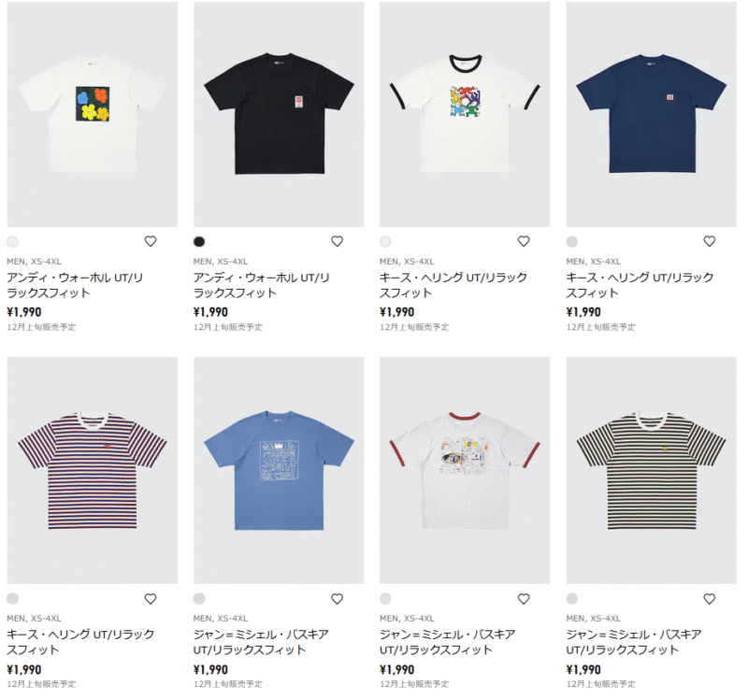Click heart icon for black Warhol tee

pos(337,242)
